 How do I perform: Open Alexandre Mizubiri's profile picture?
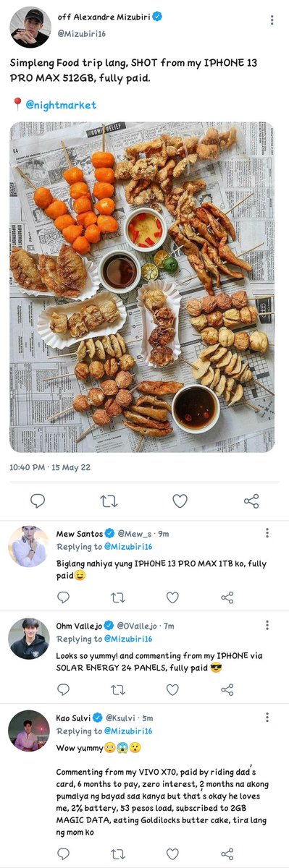point(30,27)
